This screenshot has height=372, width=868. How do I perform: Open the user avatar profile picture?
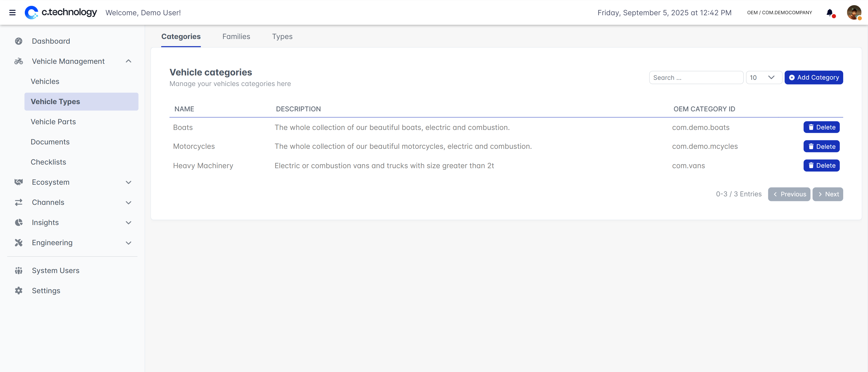point(854,13)
